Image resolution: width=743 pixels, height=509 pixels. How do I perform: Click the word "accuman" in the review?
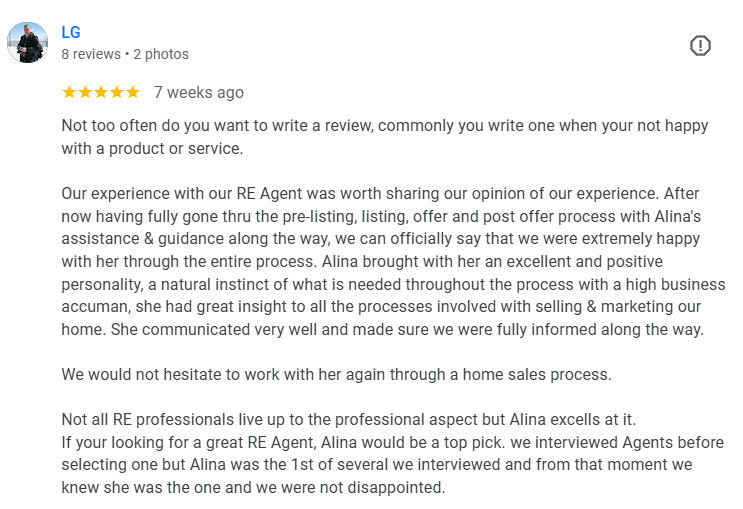(94, 306)
